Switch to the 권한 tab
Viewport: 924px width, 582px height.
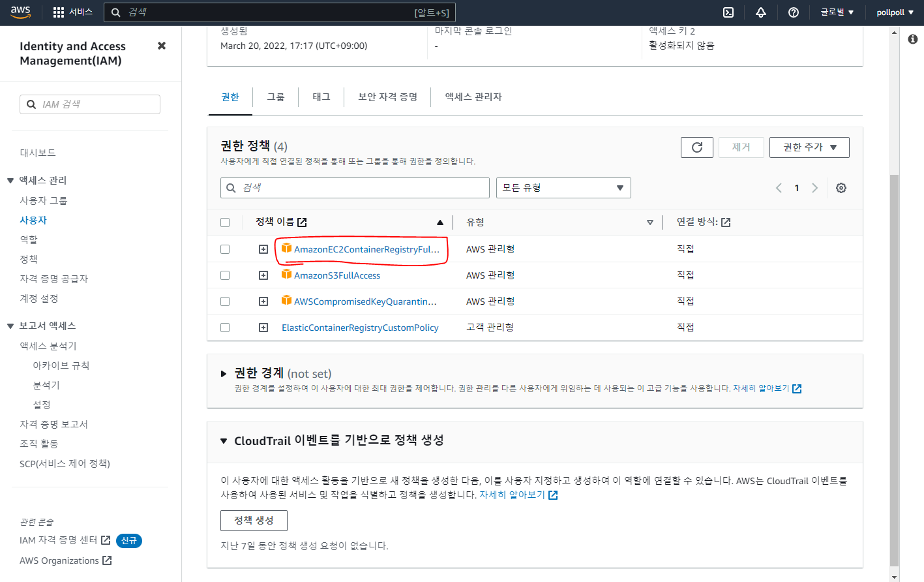point(230,97)
